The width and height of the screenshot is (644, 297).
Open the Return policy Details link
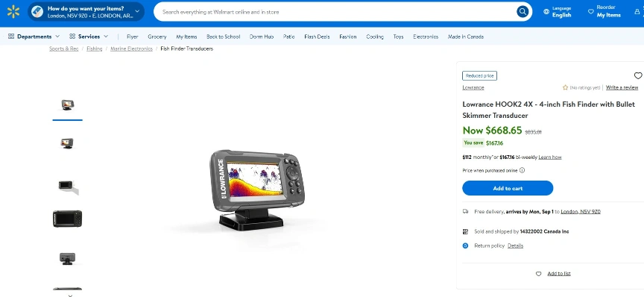pos(515,246)
